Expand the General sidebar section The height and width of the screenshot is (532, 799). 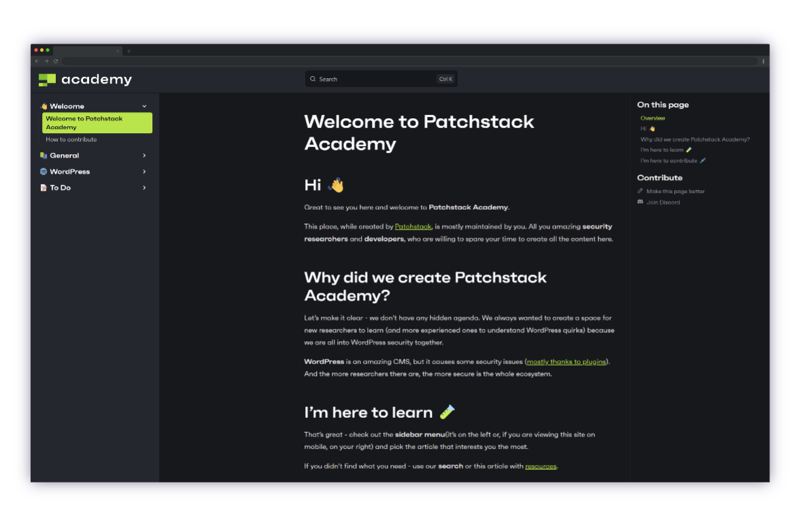pyautogui.click(x=144, y=155)
